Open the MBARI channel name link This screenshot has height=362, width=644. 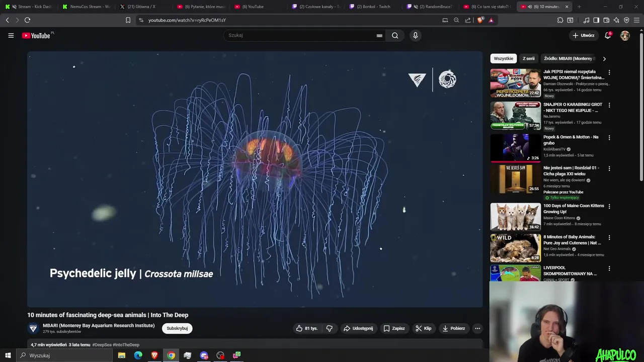pyautogui.click(x=99, y=326)
